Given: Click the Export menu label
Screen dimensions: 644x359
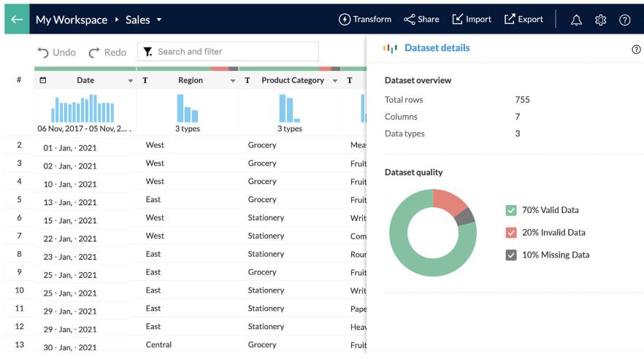Looking at the screenshot, I should (x=530, y=19).
